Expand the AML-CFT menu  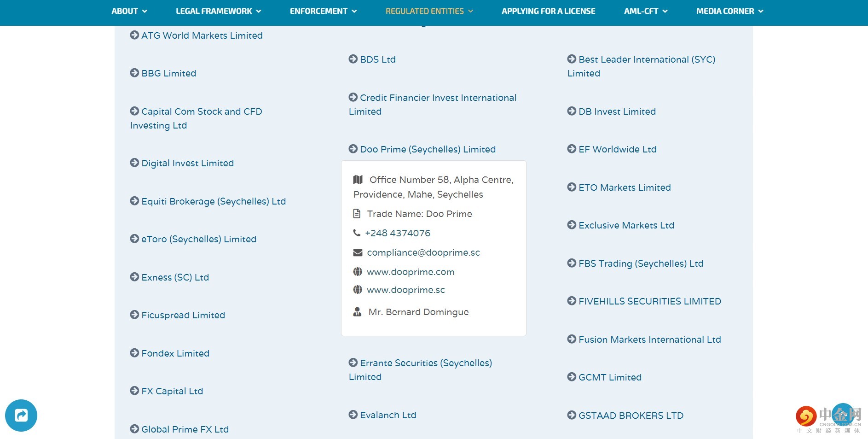point(646,11)
